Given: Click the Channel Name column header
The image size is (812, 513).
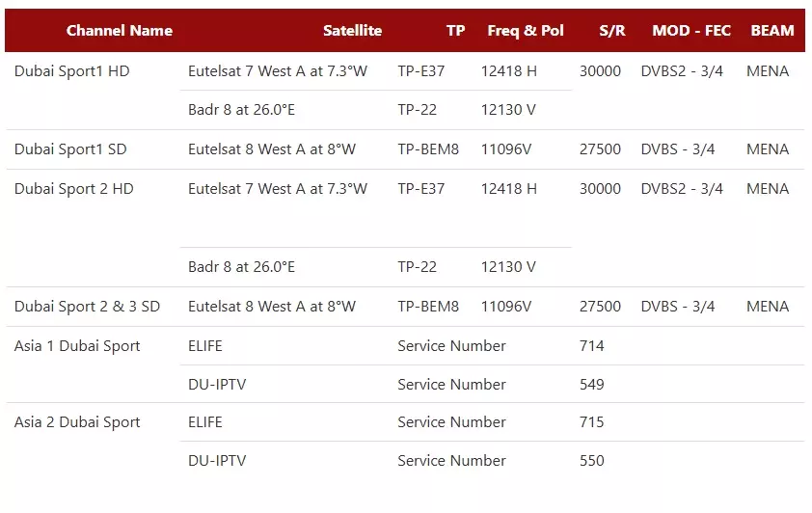Looking at the screenshot, I should pyautogui.click(x=120, y=31).
